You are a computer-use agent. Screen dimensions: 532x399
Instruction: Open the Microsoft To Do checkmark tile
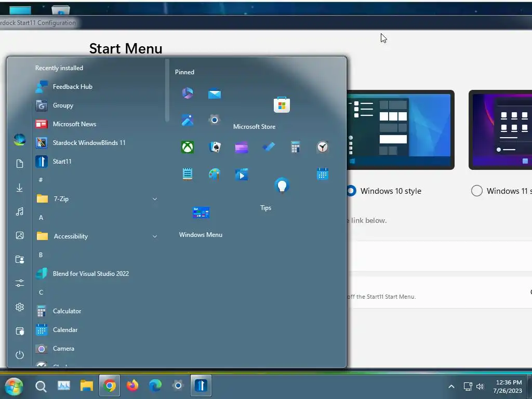point(269,147)
